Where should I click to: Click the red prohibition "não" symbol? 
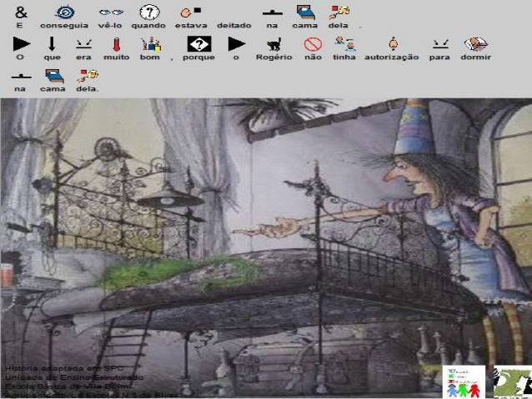click(313, 43)
